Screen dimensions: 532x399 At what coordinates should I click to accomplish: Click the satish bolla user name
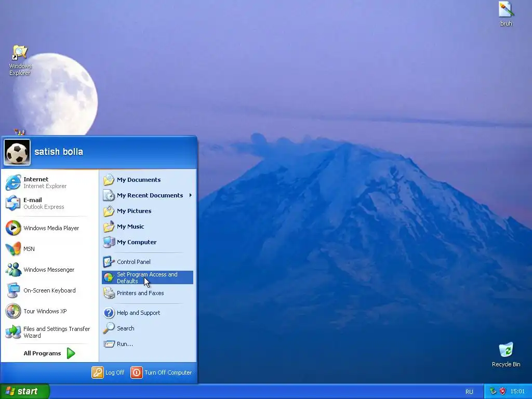click(59, 152)
